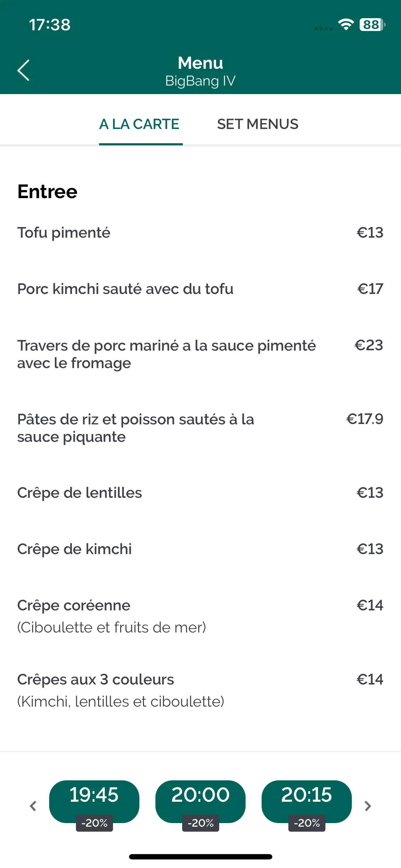401x868 pixels.
Task: Select the Crêpe de kimchi item
Action: 200,549
